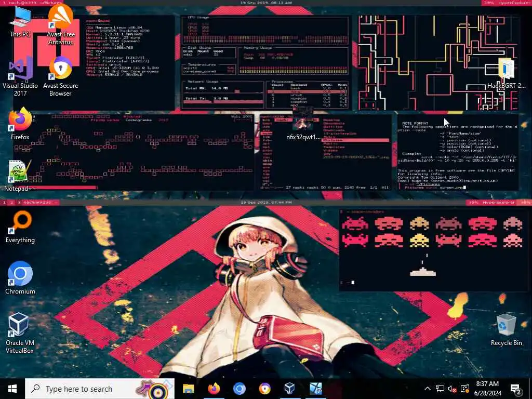The width and height of the screenshot is (532, 399).
Task: Switch to Firefox on the taskbar
Action: point(214,389)
